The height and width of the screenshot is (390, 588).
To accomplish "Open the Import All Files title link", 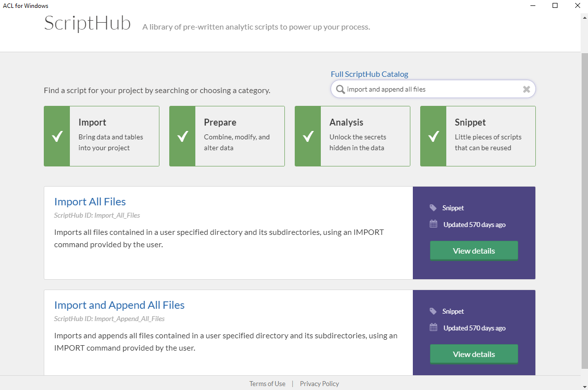I will [x=90, y=201].
